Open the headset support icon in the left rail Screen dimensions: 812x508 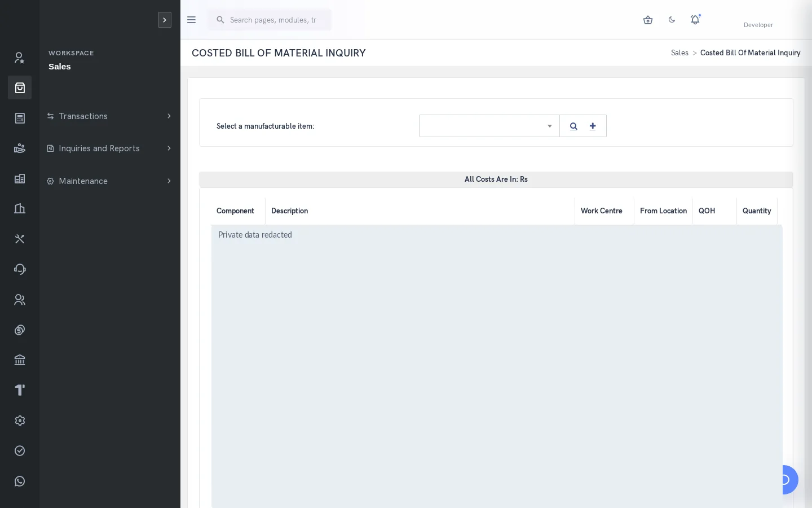(20, 269)
